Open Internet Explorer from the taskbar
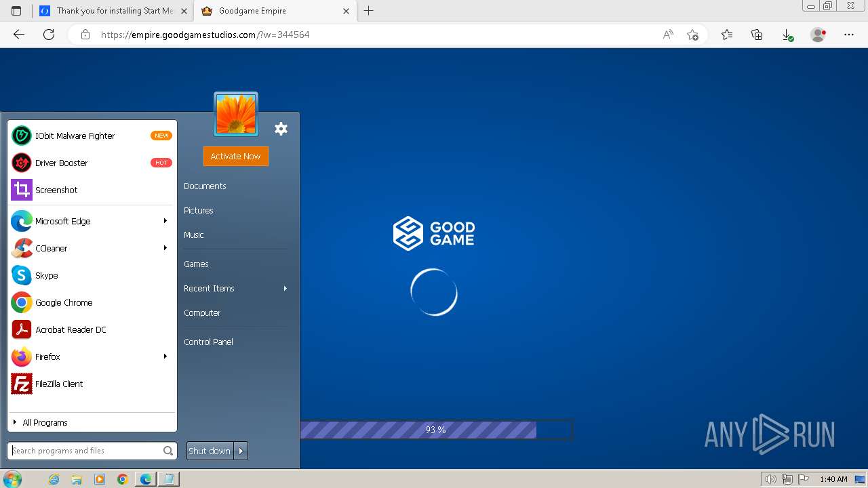The height and width of the screenshot is (488, 868). tap(54, 479)
